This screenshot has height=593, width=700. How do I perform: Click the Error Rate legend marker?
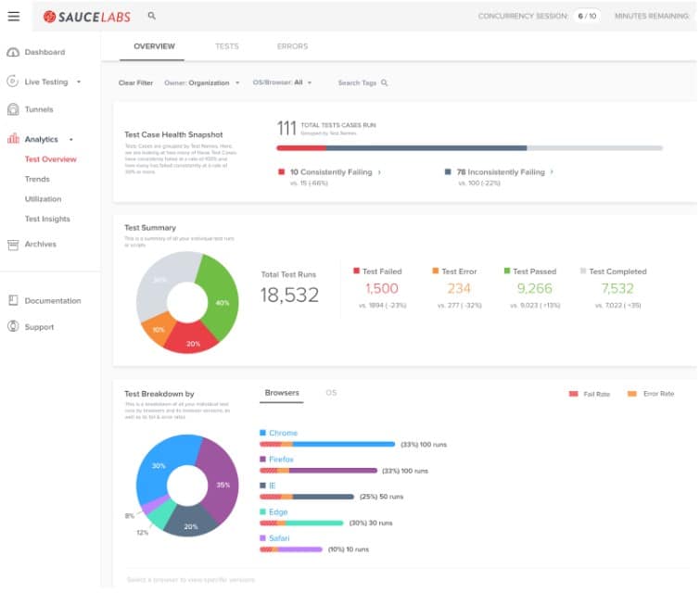point(632,394)
